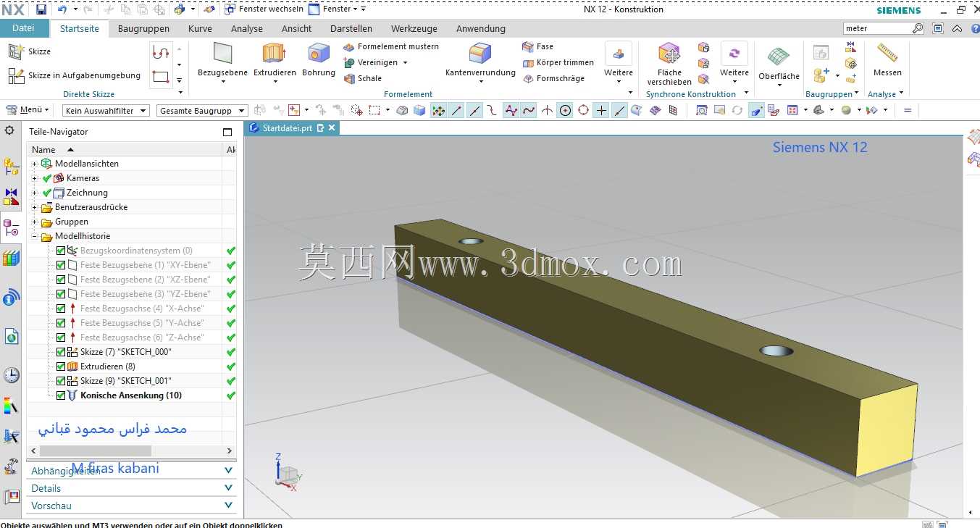Open the resource bar settings gear
Screen dimensions: 980x528
[9, 130]
